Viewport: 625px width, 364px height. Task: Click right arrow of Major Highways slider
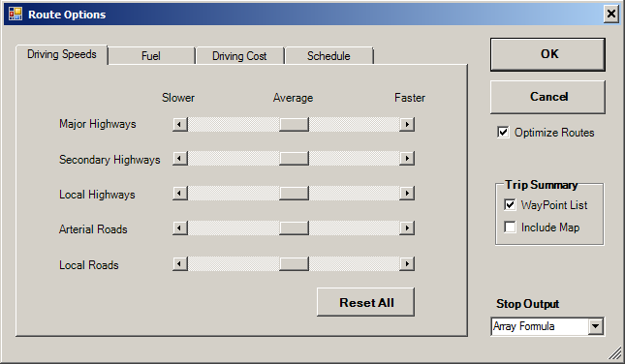[407, 124]
